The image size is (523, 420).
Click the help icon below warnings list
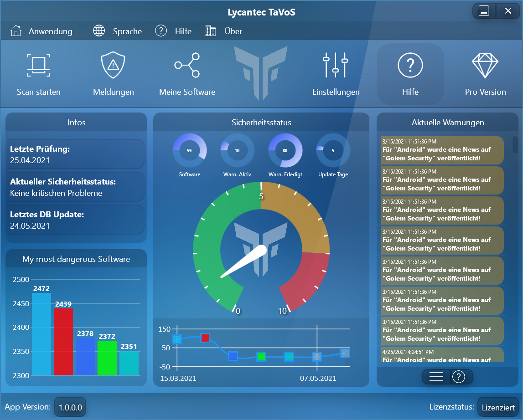click(x=459, y=377)
